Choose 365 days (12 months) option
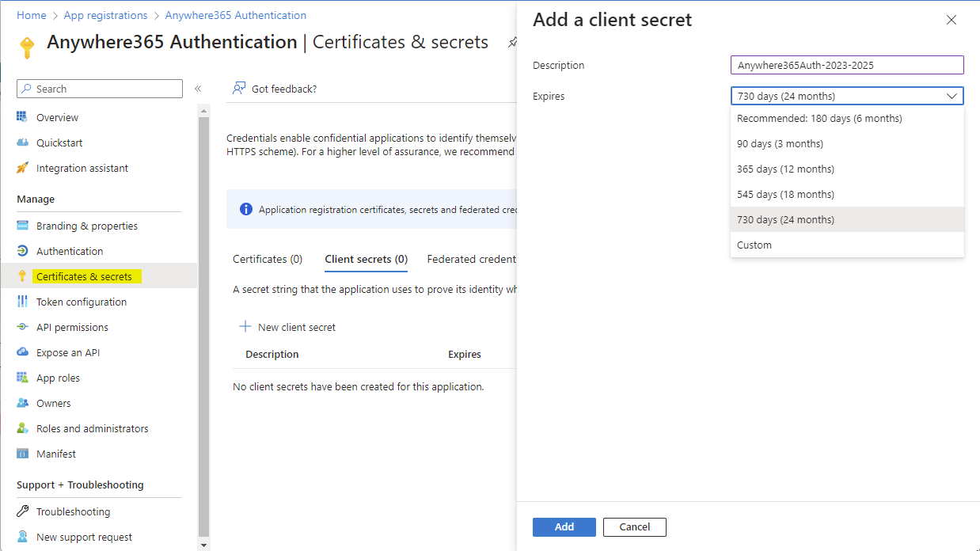 tap(785, 169)
